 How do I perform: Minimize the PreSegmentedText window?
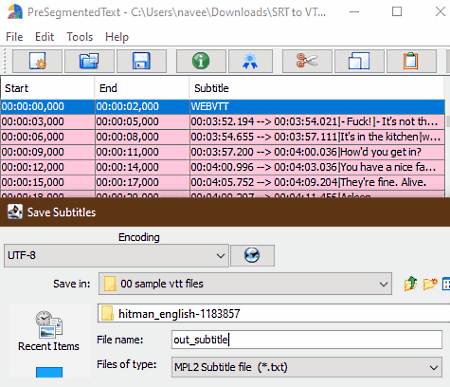click(x=354, y=12)
